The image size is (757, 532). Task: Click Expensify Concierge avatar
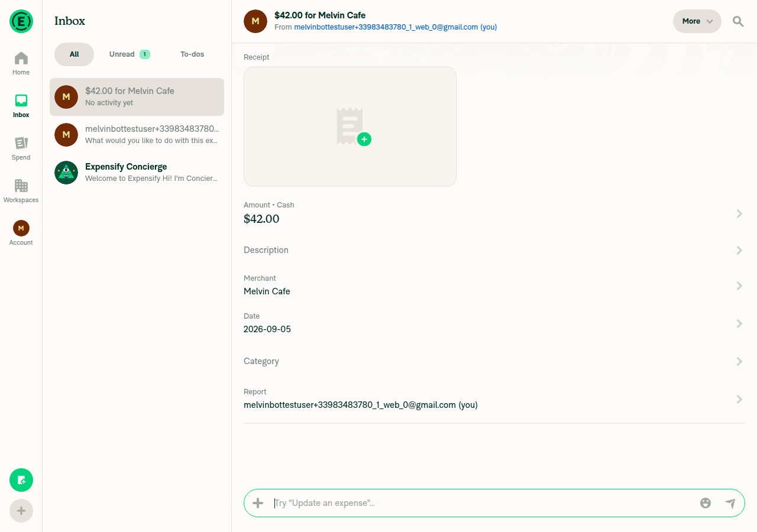click(x=66, y=173)
